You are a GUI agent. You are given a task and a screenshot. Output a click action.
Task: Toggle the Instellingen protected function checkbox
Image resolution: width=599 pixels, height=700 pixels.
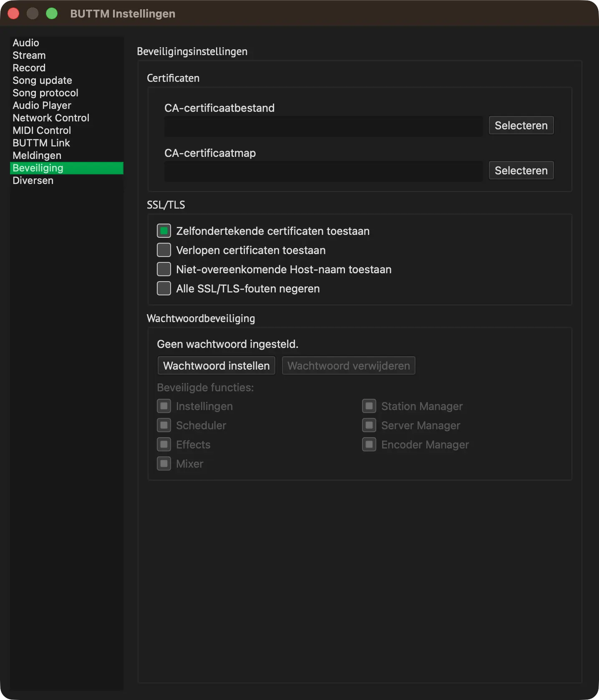[x=164, y=406]
